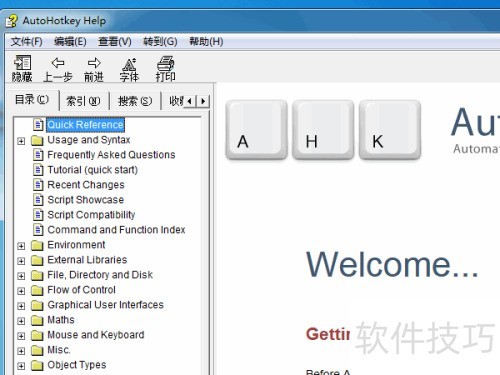Click the Mouse and Keyboard folder icon

[x=37, y=335]
